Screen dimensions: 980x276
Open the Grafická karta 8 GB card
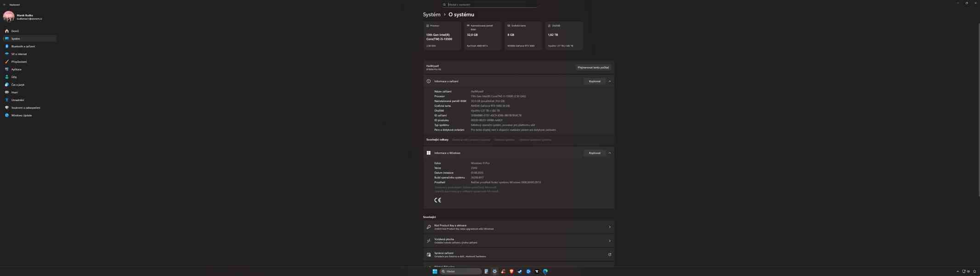[x=523, y=36]
